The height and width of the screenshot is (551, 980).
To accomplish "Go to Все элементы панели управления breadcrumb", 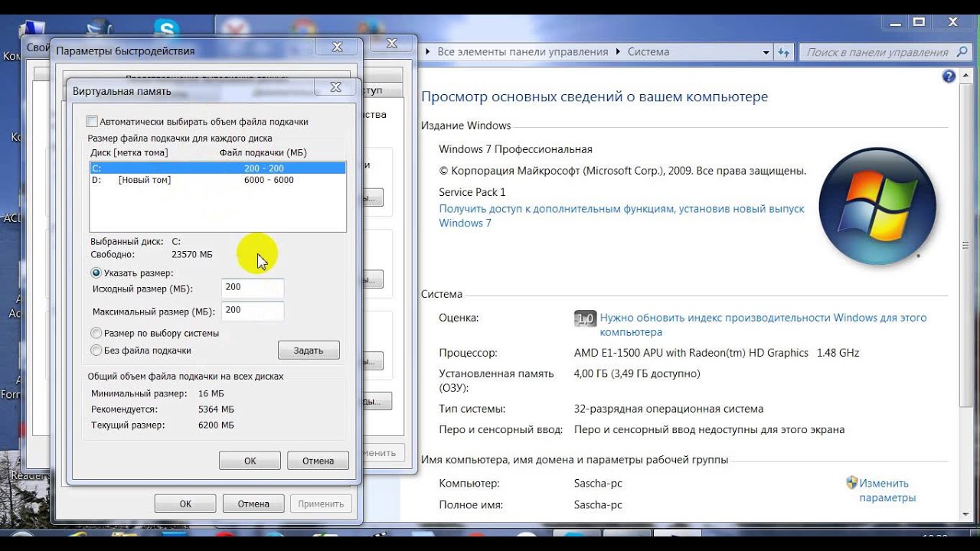I will (x=523, y=52).
